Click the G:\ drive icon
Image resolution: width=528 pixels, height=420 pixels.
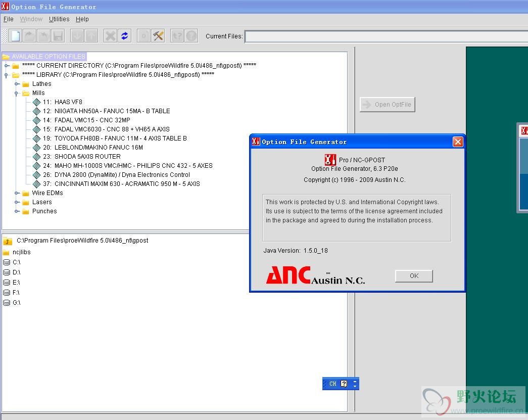tap(7, 302)
